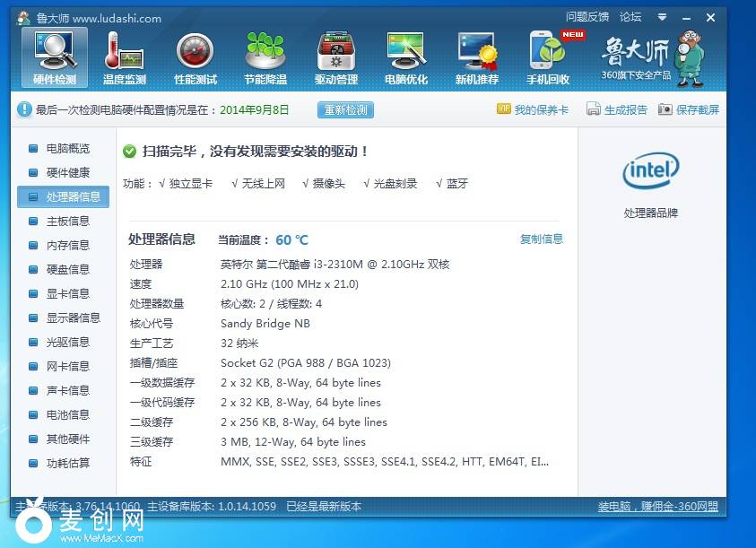Screen dimensions: 756x548
Task: Open the 驱动管理 driver management icon
Action: click(335, 56)
